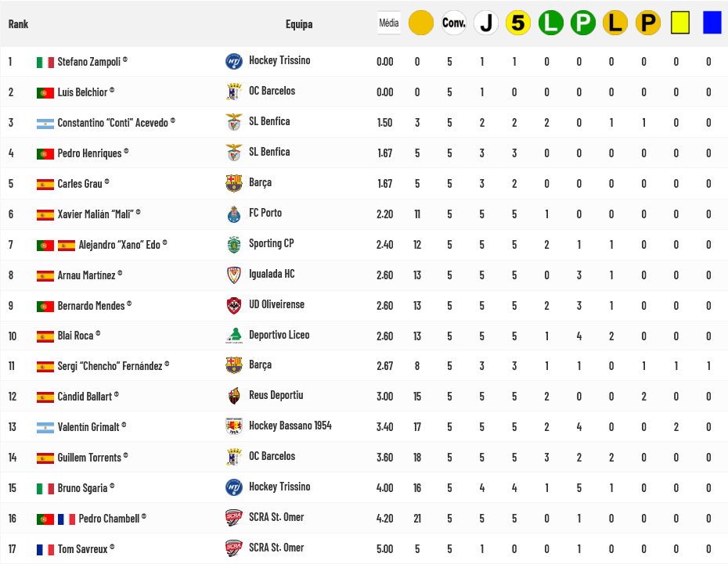Image resolution: width=728 pixels, height=564 pixels.
Task: Open the FC Porto team link
Action: click(265, 213)
